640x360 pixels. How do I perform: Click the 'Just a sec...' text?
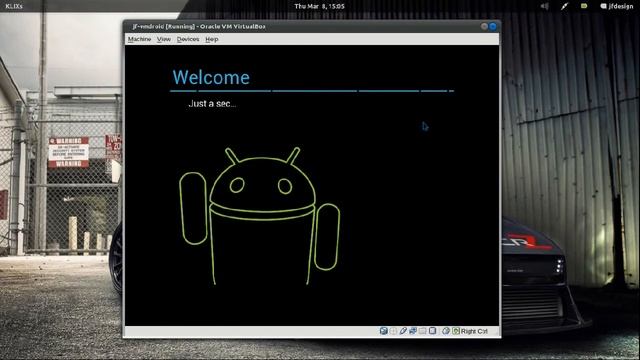click(x=212, y=104)
